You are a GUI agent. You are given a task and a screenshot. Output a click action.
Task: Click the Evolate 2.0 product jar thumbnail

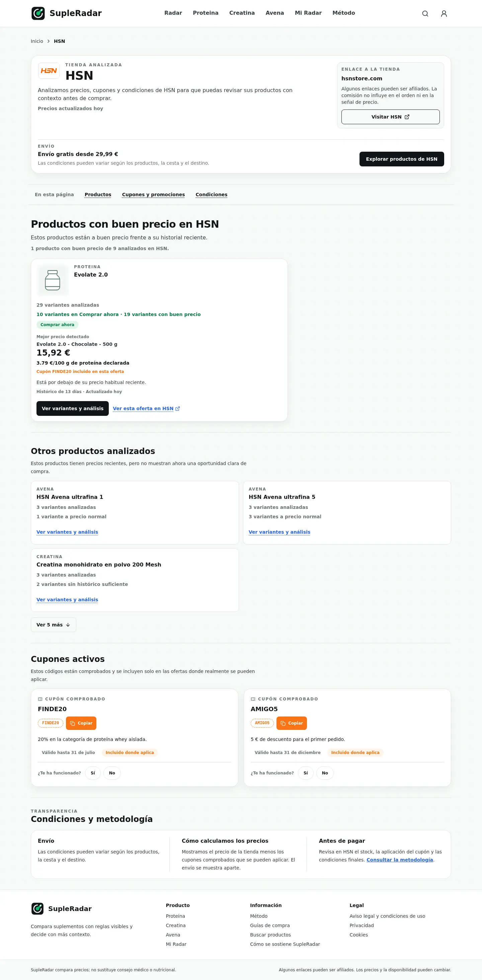(53, 280)
